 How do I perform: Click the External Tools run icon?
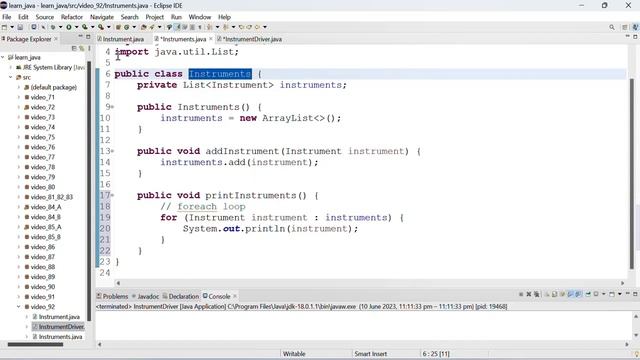click(101, 27)
